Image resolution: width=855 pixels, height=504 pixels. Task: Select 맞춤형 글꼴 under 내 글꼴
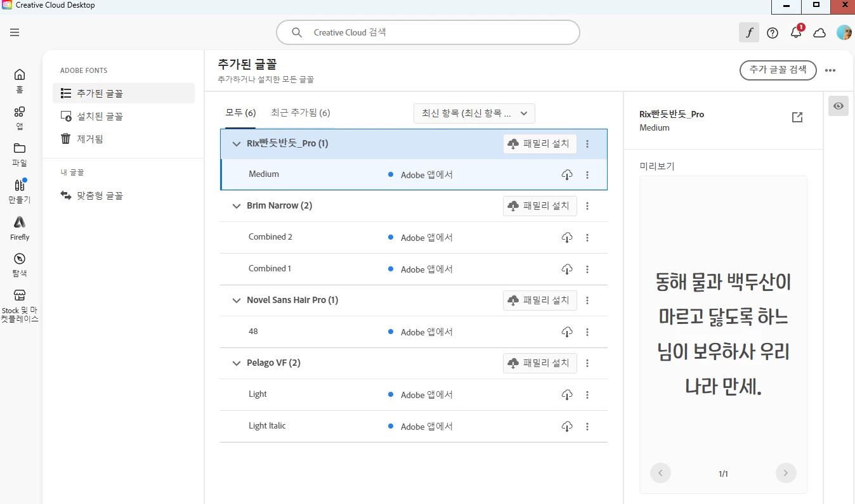[x=124, y=195]
